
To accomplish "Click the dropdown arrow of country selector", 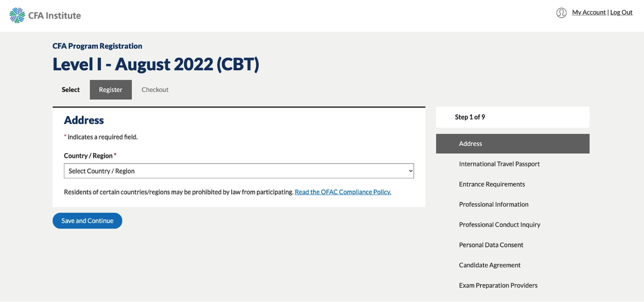I will [x=410, y=171].
